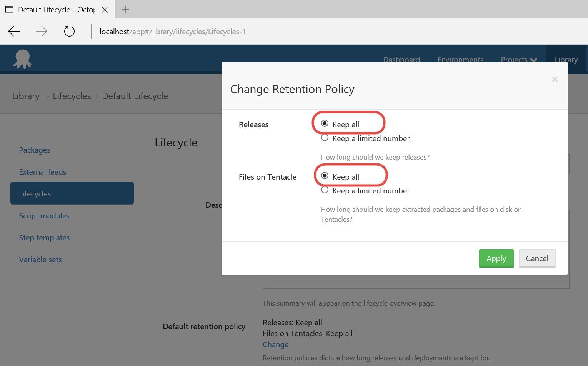This screenshot has width=588, height=366.
Task: Click the browser back arrow
Action: point(14,31)
